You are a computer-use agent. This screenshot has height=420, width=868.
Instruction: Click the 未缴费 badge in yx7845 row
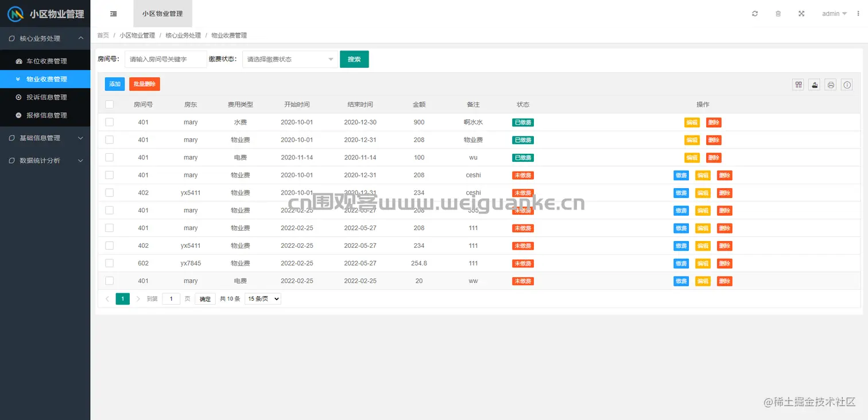(x=523, y=263)
